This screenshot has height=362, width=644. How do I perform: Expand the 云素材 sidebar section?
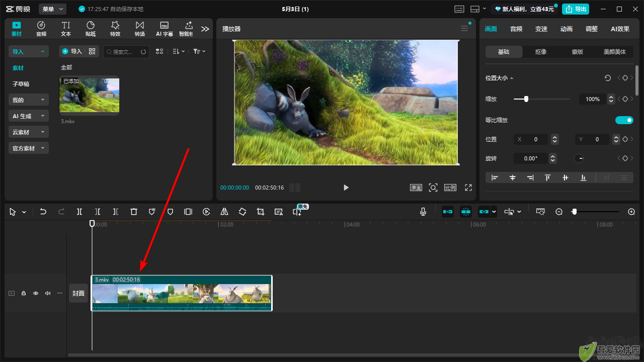29,132
